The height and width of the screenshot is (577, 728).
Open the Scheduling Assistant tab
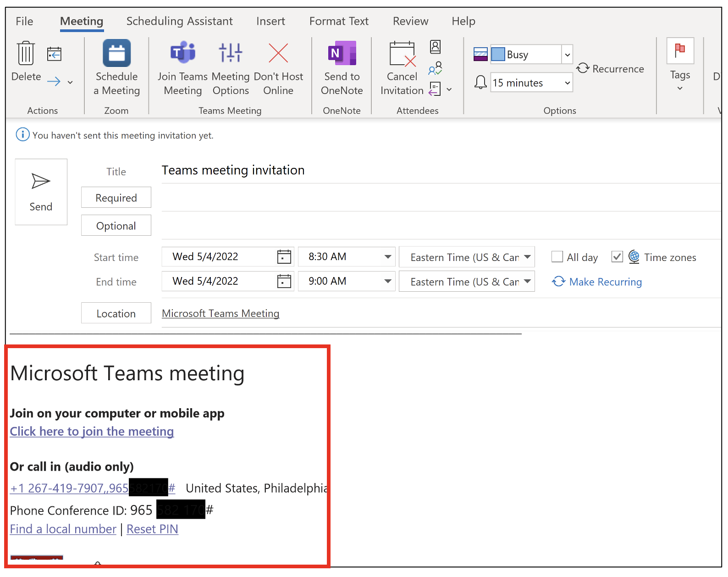[x=179, y=21]
